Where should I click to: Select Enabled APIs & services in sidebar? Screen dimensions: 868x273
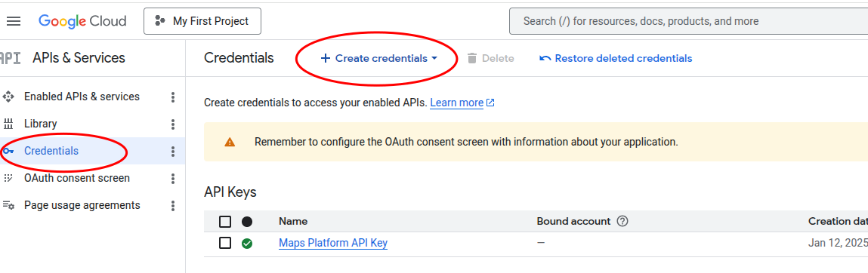tap(82, 97)
